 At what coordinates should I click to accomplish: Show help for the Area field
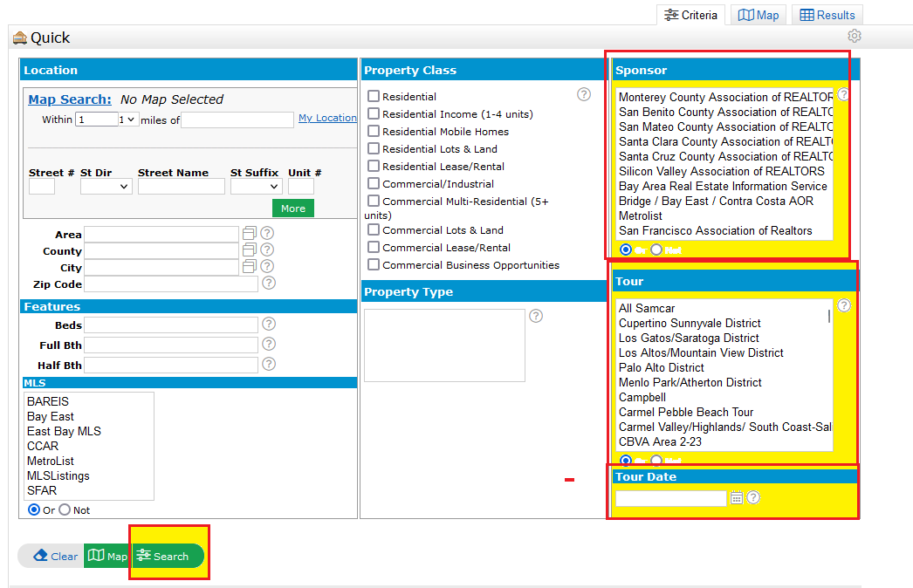click(267, 233)
